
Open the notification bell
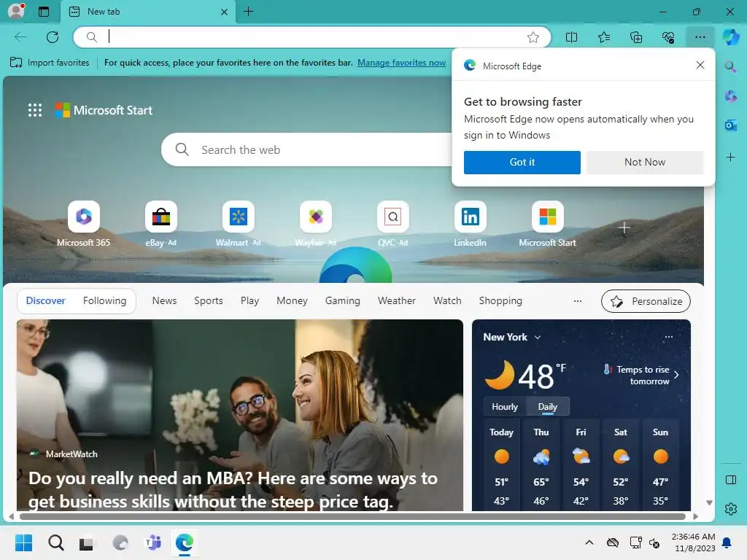(727, 542)
